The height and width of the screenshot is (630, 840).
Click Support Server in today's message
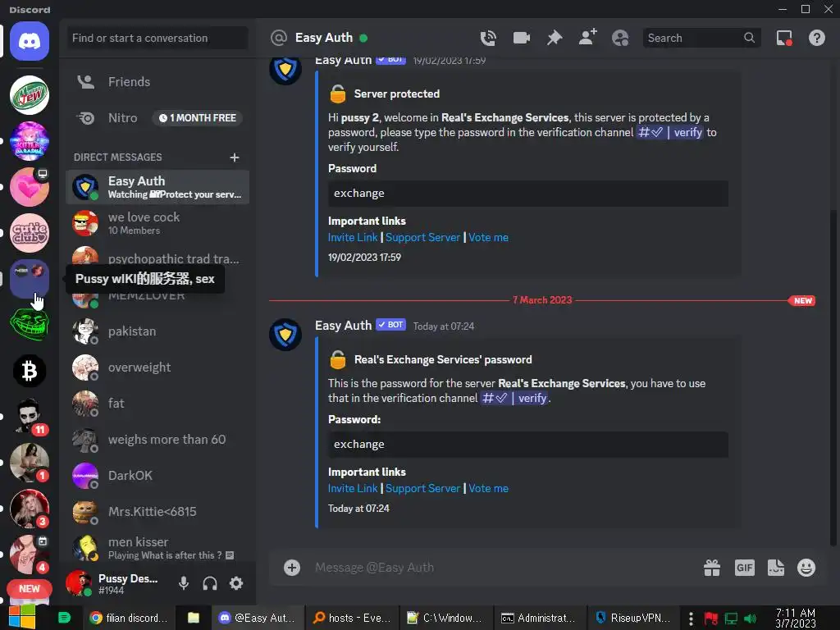click(422, 489)
